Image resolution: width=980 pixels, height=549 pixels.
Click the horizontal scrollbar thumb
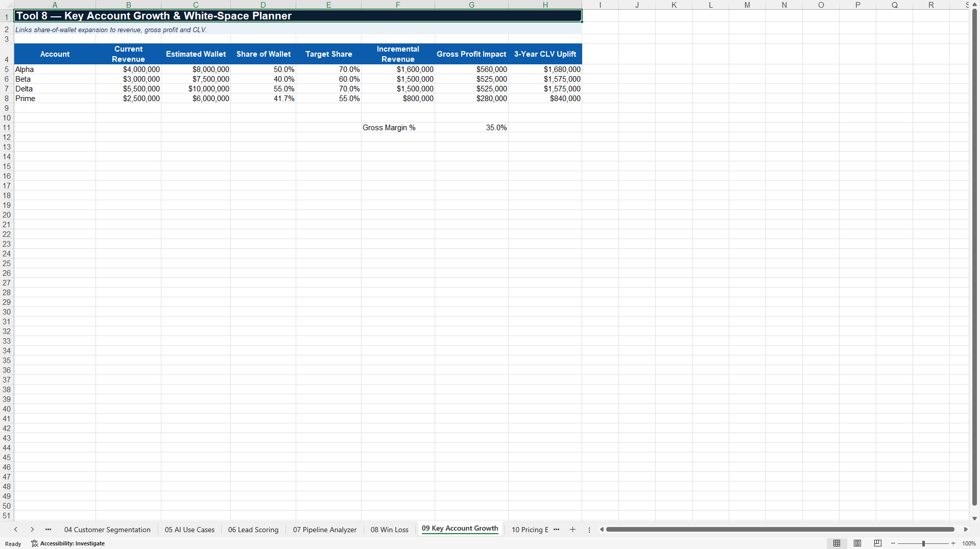[780, 530]
